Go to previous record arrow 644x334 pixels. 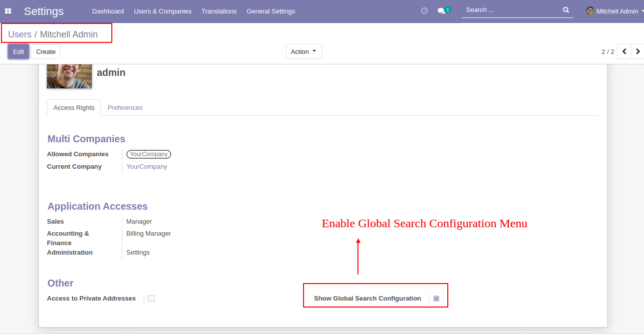(624, 51)
